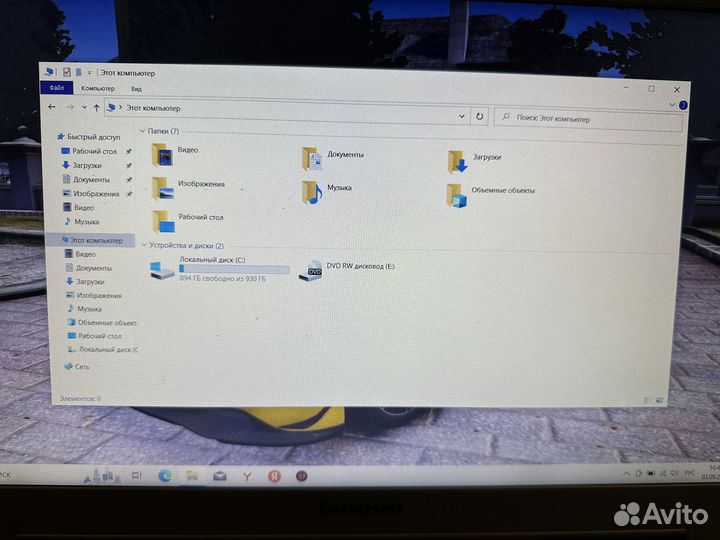
Task: Click File Explorer icon on the taskbar
Action: pos(192,476)
